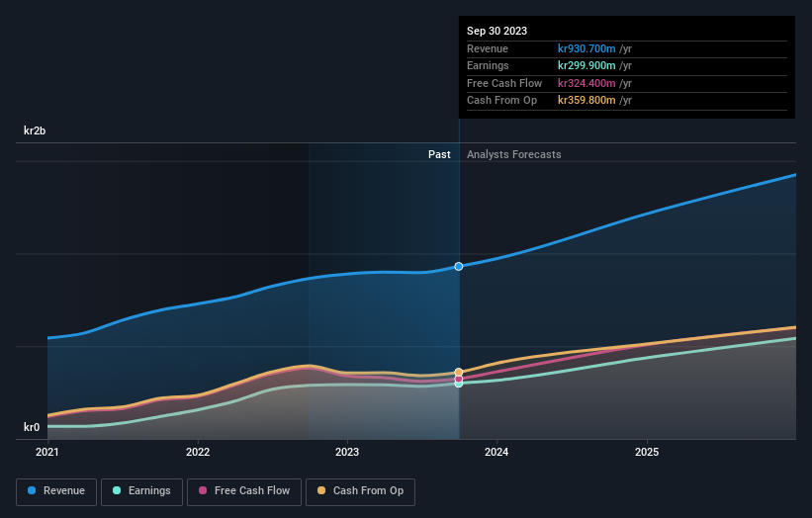
Task: Click the Earnings teal data point
Action: [x=459, y=384]
